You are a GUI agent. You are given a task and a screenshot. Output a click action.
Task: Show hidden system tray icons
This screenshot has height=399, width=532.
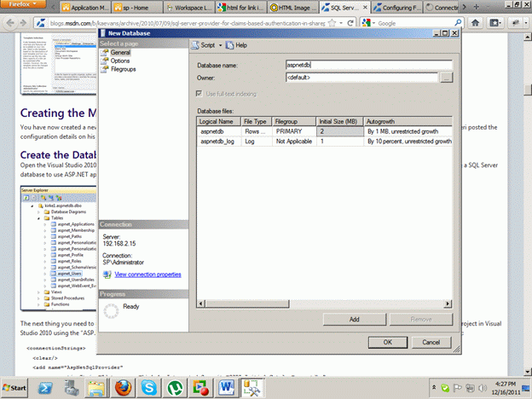point(434,387)
